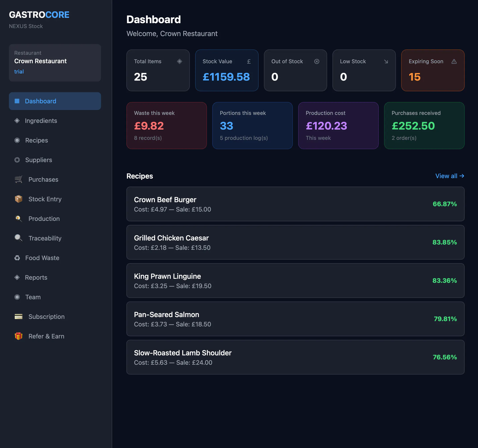Click the pound icon on Stock Value card
Image resolution: width=478 pixels, height=448 pixels.
pyautogui.click(x=249, y=61)
